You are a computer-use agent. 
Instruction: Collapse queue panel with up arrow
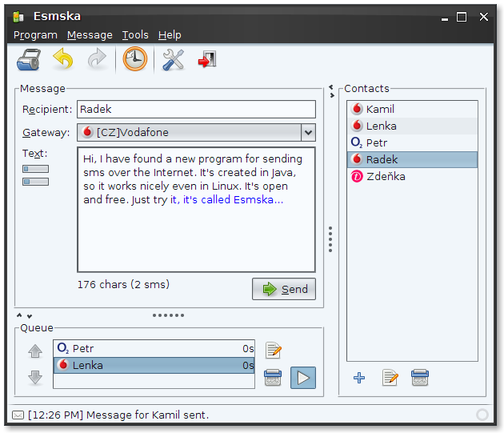(19, 315)
